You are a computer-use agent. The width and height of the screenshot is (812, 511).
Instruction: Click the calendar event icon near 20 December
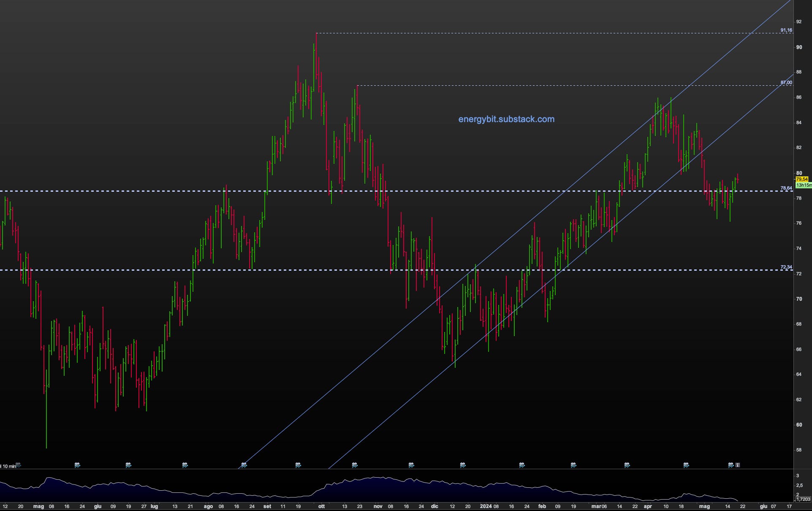click(x=463, y=465)
